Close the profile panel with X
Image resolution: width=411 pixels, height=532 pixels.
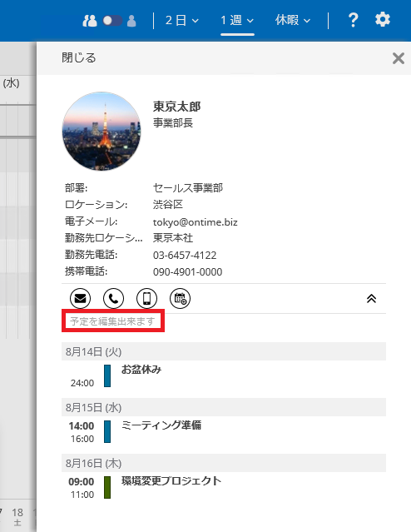[x=399, y=58]
